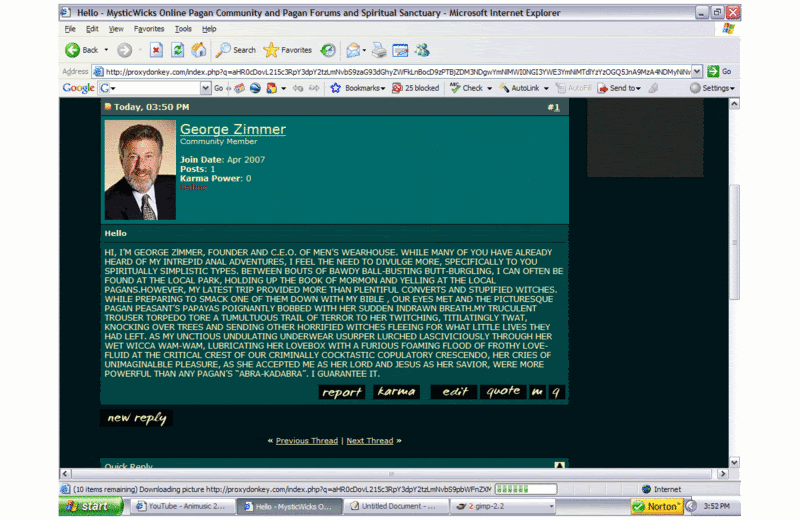Viewport: 800px width, 520px height.
Task: Click the Norton tray icon
Action: [x=657, y=507]
